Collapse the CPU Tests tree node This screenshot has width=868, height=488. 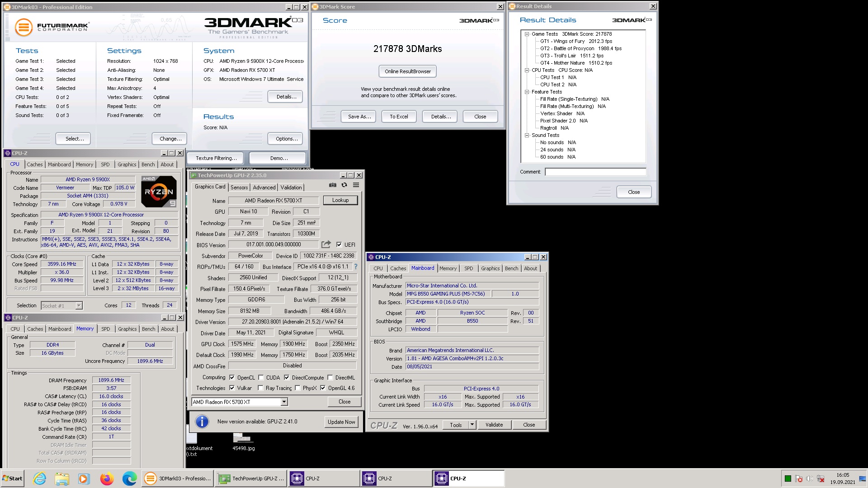click(527, 70)
